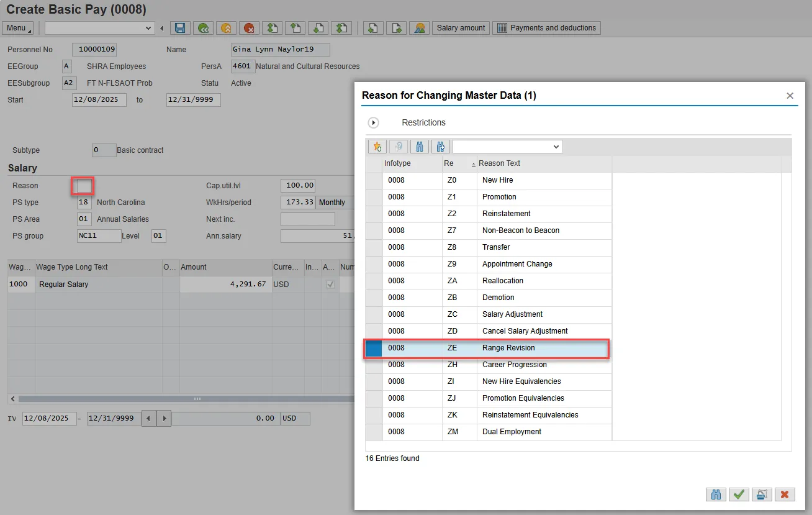Add entry to personal list via star icon
This screenshot has height=515, width=812.
coord(377,147)
